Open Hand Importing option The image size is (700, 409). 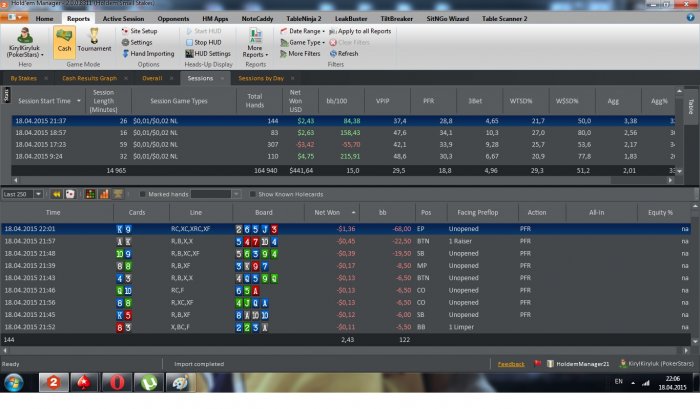148,54
